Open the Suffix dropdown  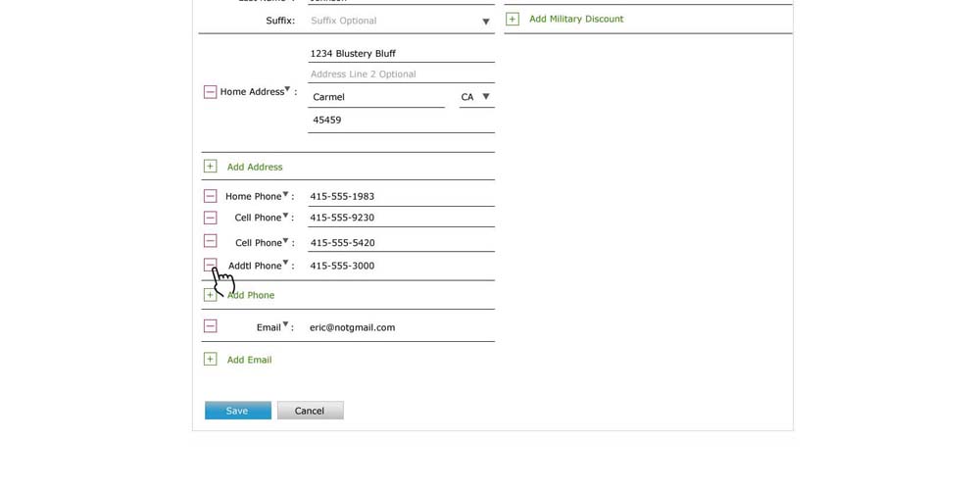[x=486, y=22]
